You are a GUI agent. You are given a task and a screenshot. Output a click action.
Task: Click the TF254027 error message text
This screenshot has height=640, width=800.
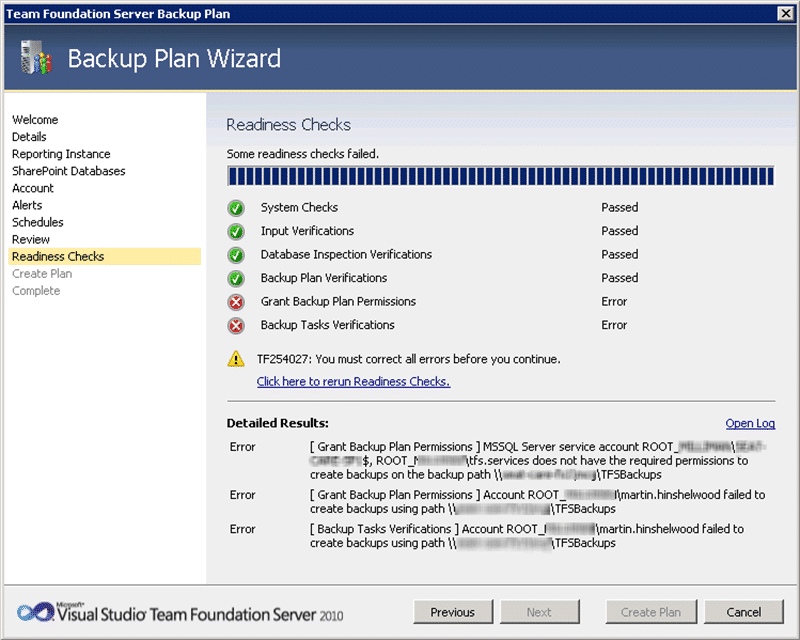point(409,359)
